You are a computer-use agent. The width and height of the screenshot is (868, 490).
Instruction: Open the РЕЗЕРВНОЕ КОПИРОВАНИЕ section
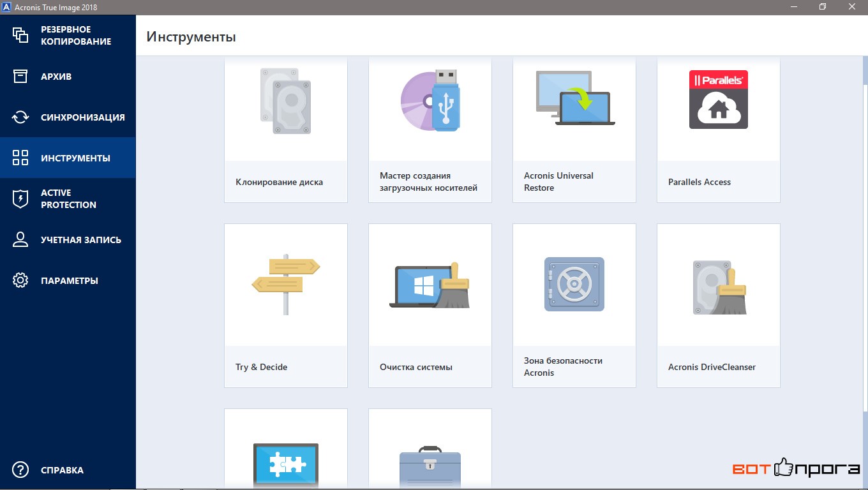tap(76, 35)
